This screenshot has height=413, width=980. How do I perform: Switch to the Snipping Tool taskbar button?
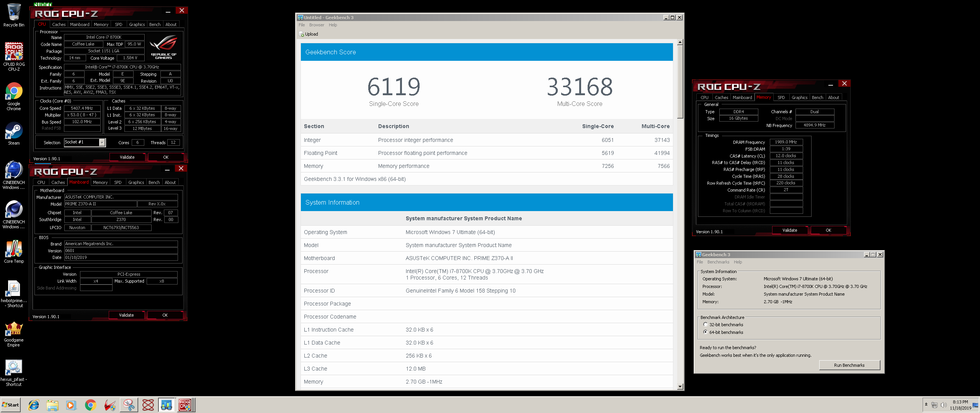[129, 405]
